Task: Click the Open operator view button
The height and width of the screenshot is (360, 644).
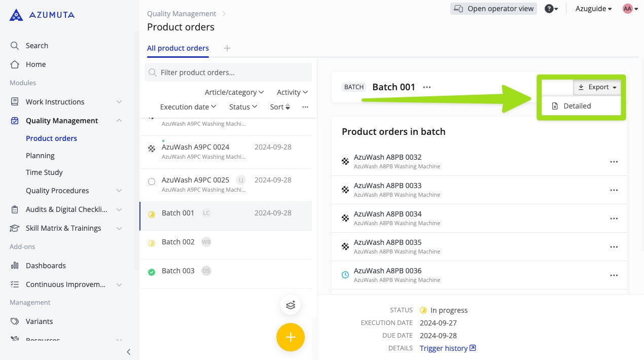Action: coord(493,9)
